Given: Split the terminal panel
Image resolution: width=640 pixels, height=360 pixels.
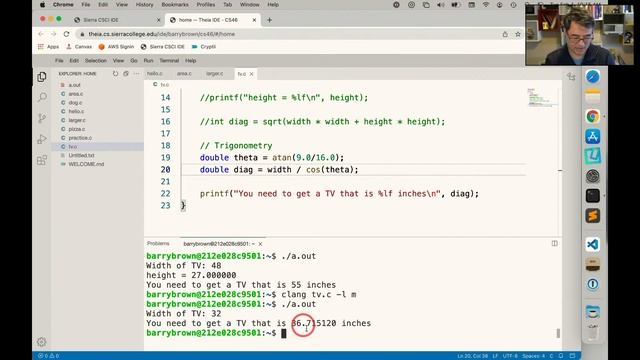Looking at the screenshot, I should point(554,243).
